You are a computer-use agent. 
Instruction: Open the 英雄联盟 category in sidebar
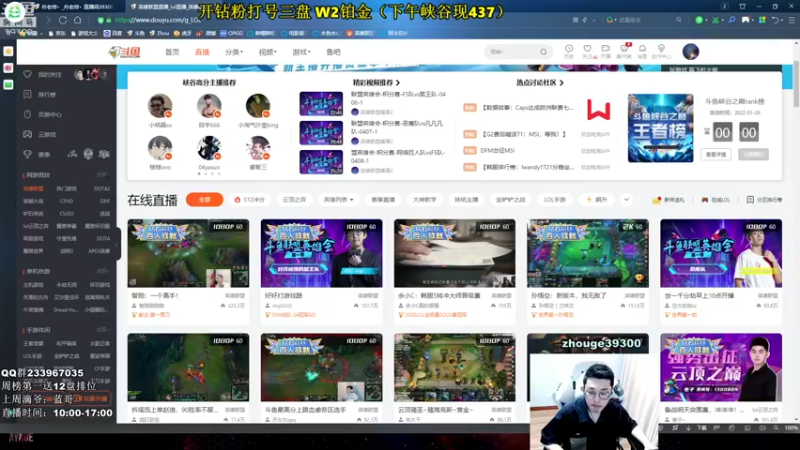[x=34, y=189]
